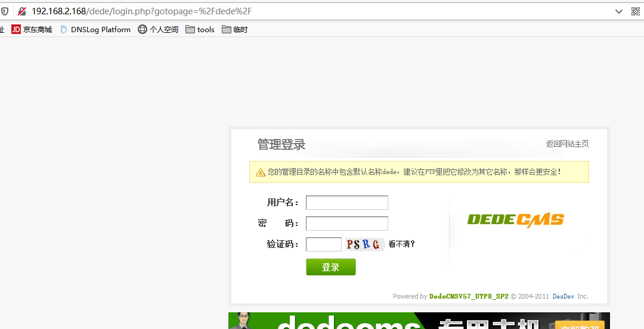This screenshot has width=644, height=329.
Task: Open the 个人空间 bookmark
Action: coord(158,30)
